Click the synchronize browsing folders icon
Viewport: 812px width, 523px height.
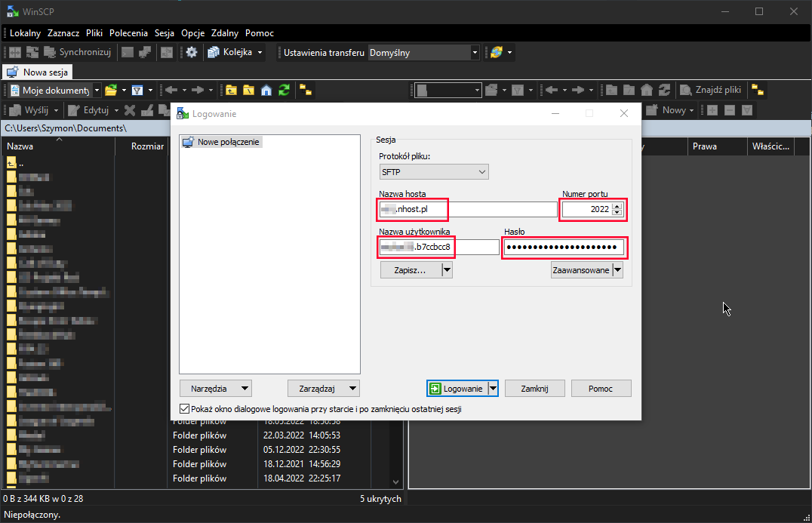pyautogui.click(x=306, y=90)
